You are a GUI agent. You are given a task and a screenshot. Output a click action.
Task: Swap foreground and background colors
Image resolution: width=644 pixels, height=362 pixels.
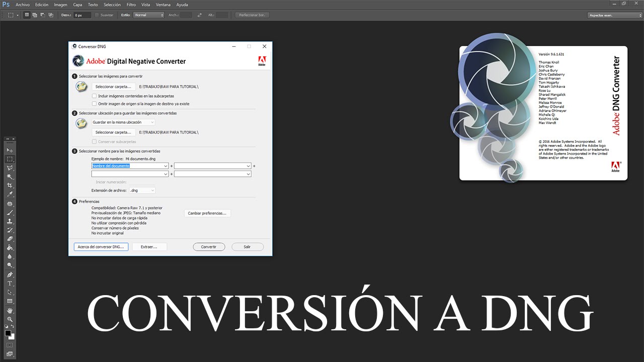(x=13, y=327)
